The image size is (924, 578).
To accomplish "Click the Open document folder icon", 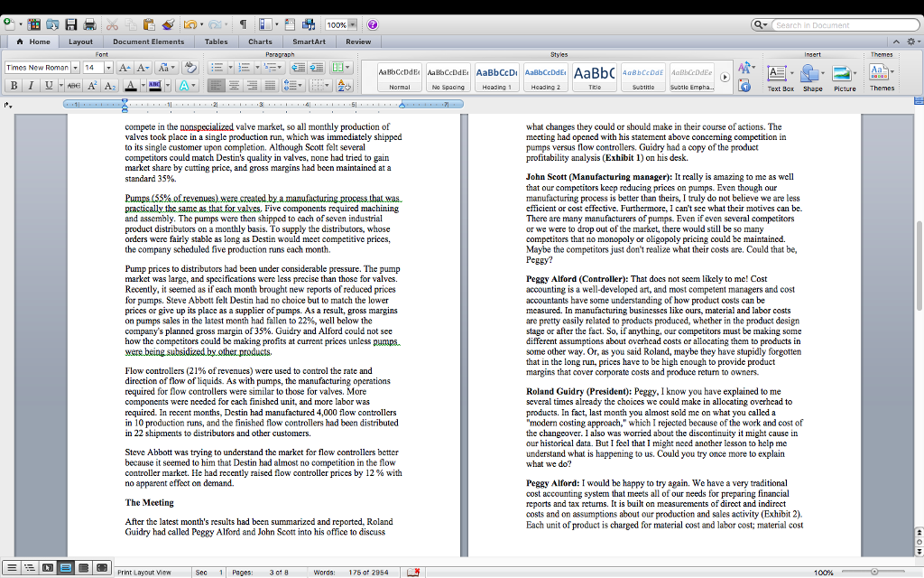I will click(x=52, y=24).
